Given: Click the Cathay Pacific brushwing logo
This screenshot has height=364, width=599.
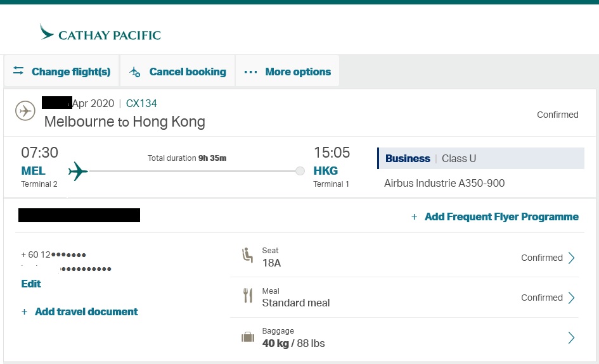Looking at the screenshot, I should click(47, 32).
